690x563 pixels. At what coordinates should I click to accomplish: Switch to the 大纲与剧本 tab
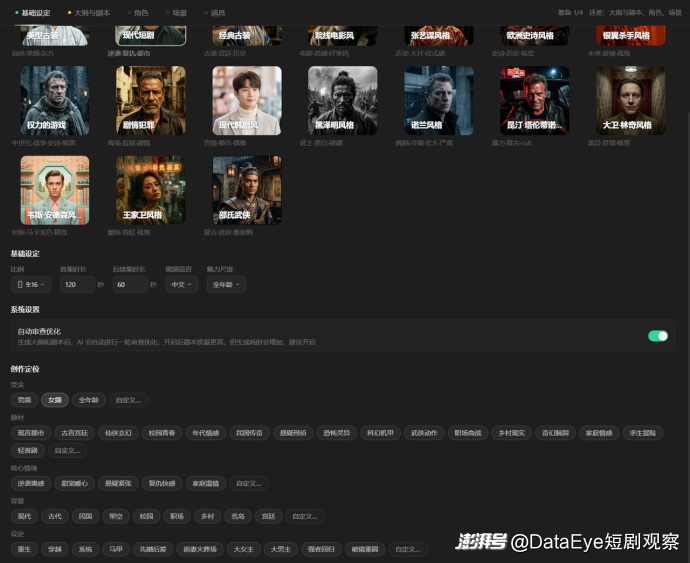(x=91, y=13)
